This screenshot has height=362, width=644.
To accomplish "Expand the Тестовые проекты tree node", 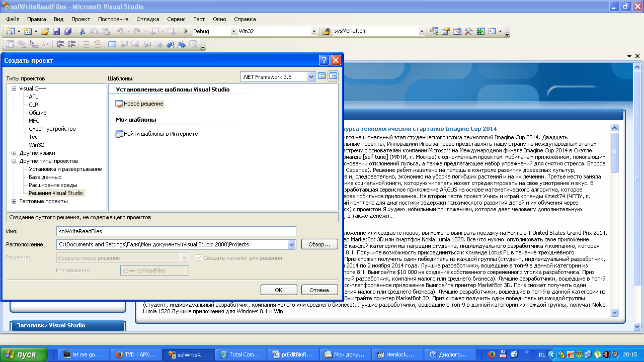I will click(x=14, y=201).
